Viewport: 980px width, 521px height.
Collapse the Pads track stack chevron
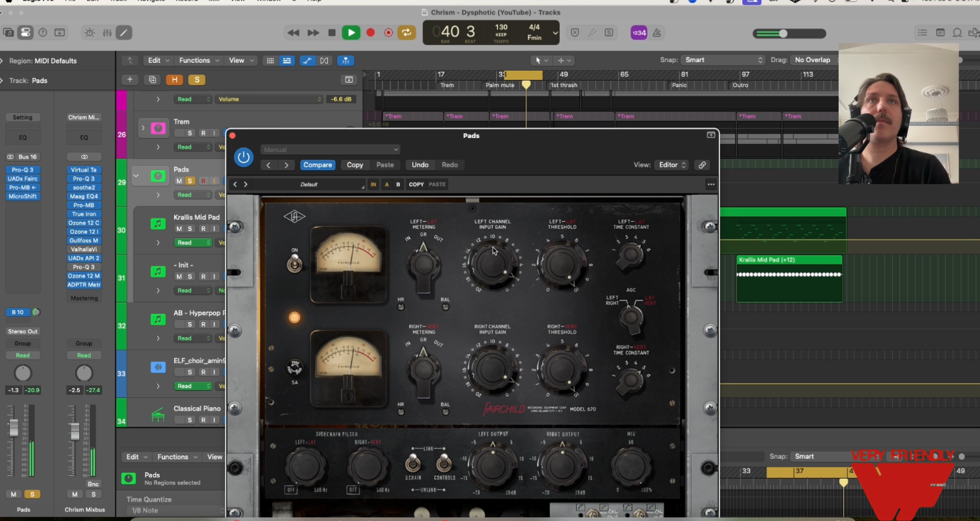coord(136,175)
